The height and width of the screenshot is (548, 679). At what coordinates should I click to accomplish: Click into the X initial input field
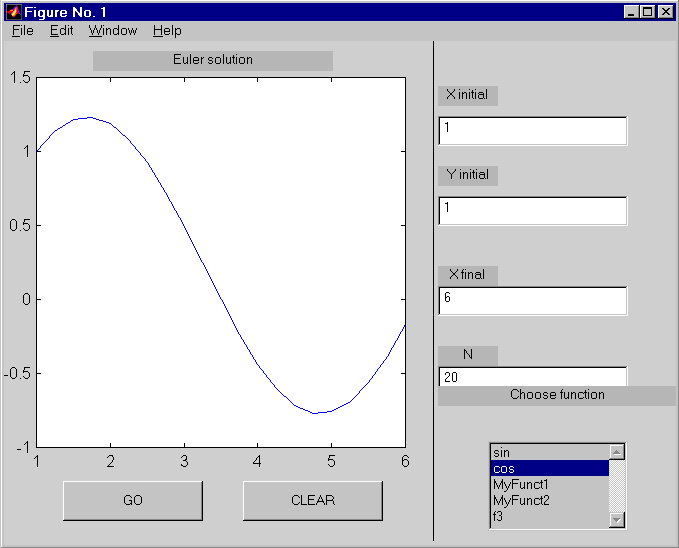click(533, 131)
